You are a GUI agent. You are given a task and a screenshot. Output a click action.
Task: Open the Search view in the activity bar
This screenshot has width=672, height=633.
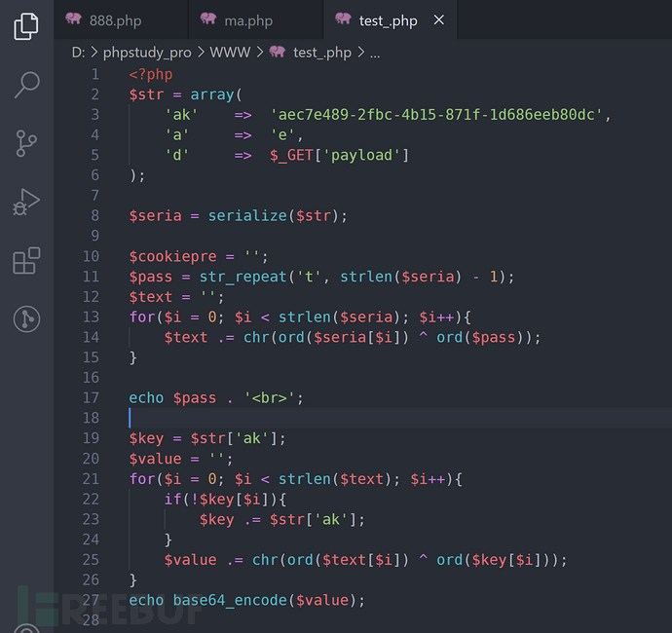click(27, 85)
